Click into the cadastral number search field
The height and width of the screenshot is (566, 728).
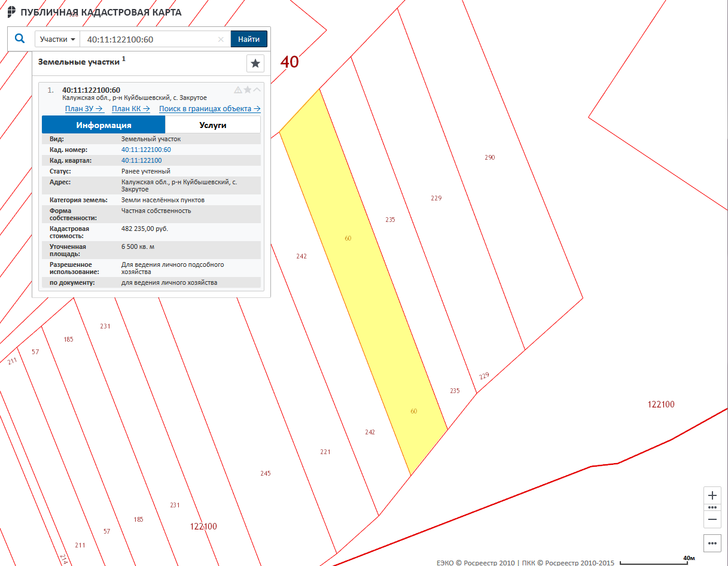tap(150, 39)
